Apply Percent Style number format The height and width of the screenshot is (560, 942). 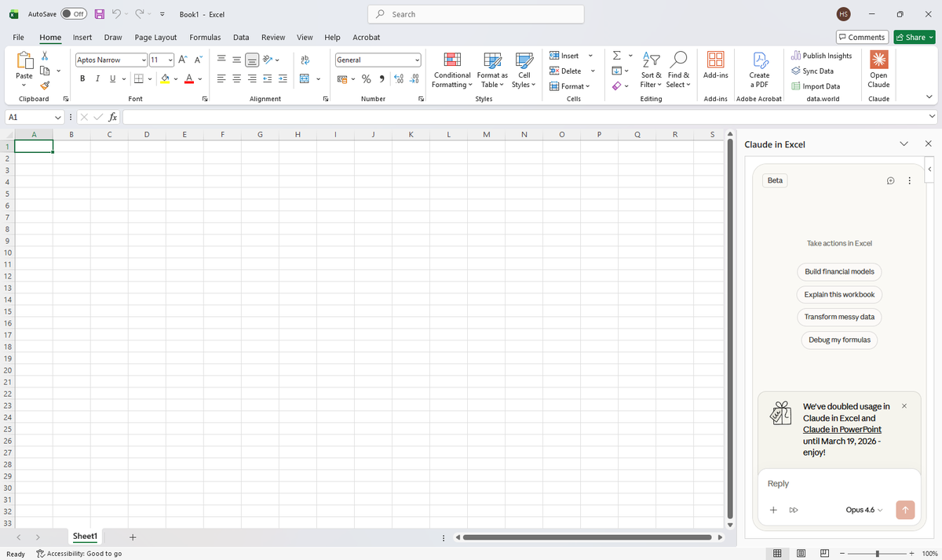tap(366, 78)
